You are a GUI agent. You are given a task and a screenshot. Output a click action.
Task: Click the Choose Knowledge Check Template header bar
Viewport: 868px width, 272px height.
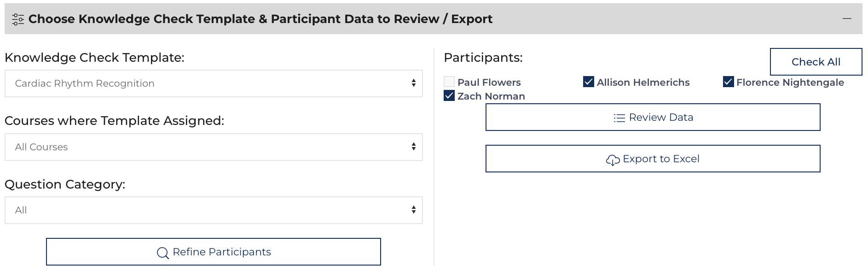pyautogui.click(x=434, y=19)
